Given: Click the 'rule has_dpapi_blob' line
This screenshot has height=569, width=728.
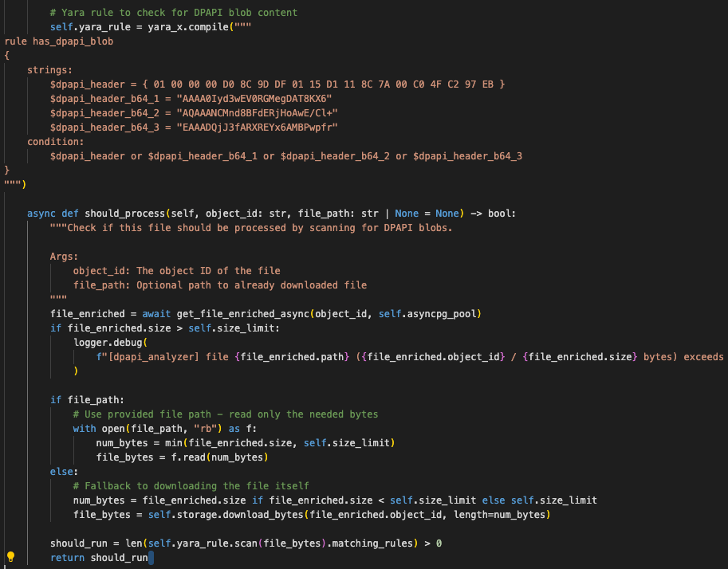Looking at the screenshot, I should click(x=58, y=41).
